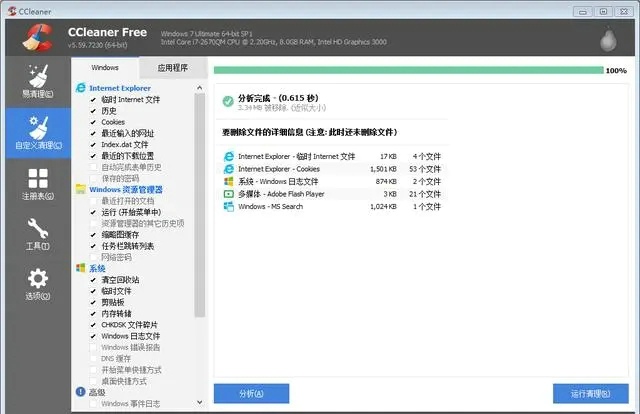This screenshot has height=414, width=640.
Task: Click the MS Search result icon
Action: (229, 207)
